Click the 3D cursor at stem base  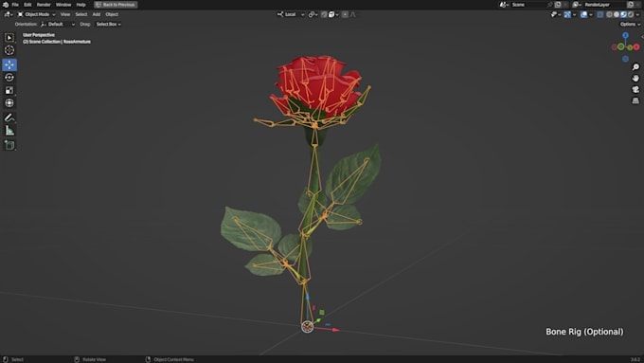pyautogui.click(x=307, y=327)
